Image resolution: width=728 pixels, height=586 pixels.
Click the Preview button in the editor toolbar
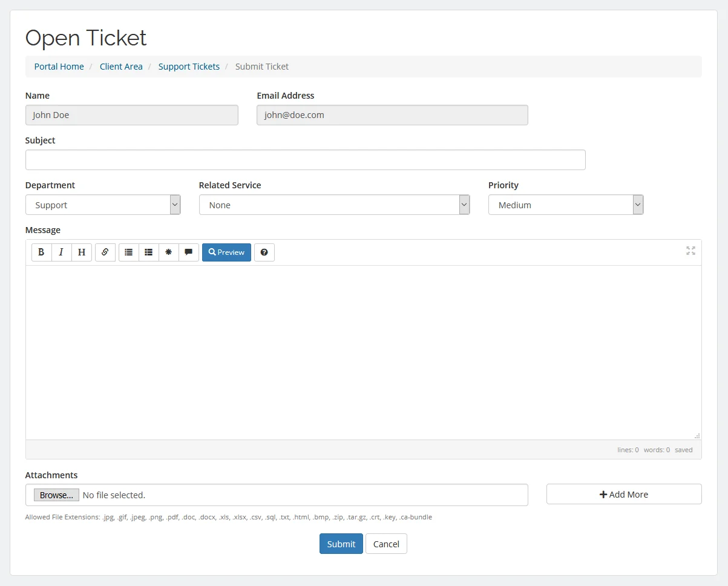coord(226,252)
